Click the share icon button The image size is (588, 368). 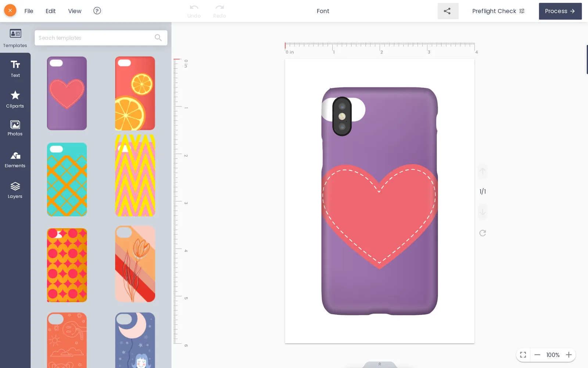(448, 11)
